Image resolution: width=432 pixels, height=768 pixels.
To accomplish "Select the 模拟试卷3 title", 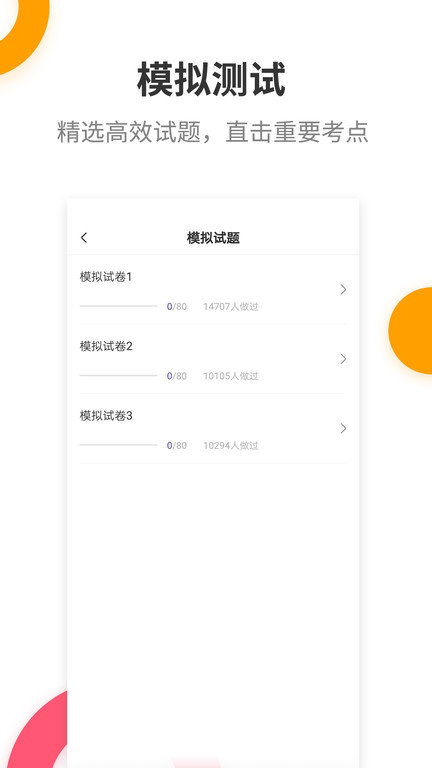I will click(x=106, y=416).
